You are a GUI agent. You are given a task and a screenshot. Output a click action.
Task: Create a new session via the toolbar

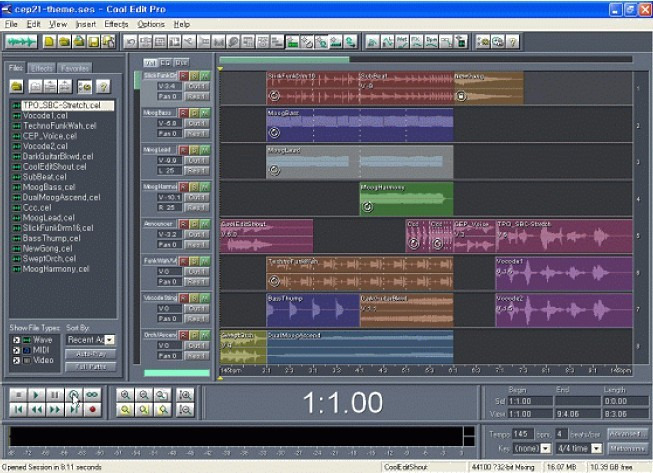[x=50, y=42]
